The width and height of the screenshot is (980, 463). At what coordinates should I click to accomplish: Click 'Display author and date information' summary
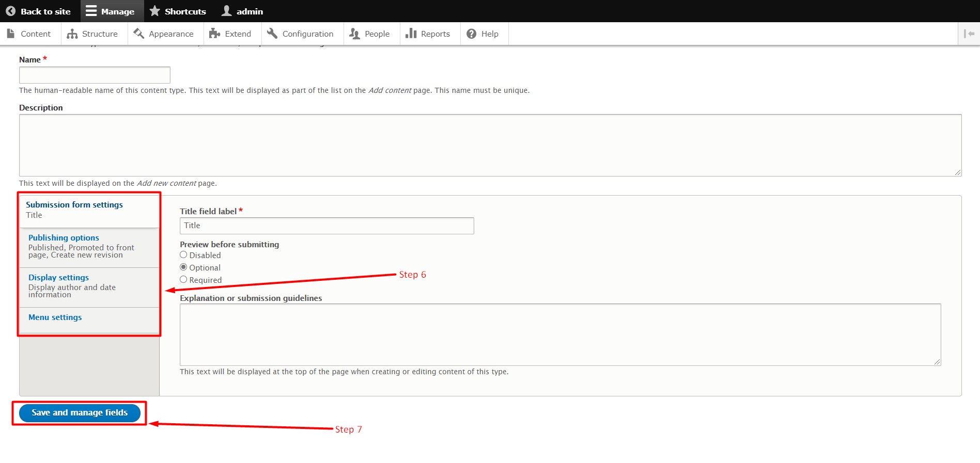coord(72,291)
